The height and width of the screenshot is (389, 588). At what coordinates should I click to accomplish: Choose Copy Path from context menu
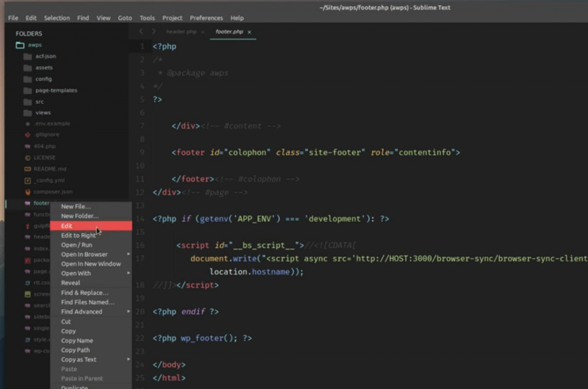pos(75,350)
